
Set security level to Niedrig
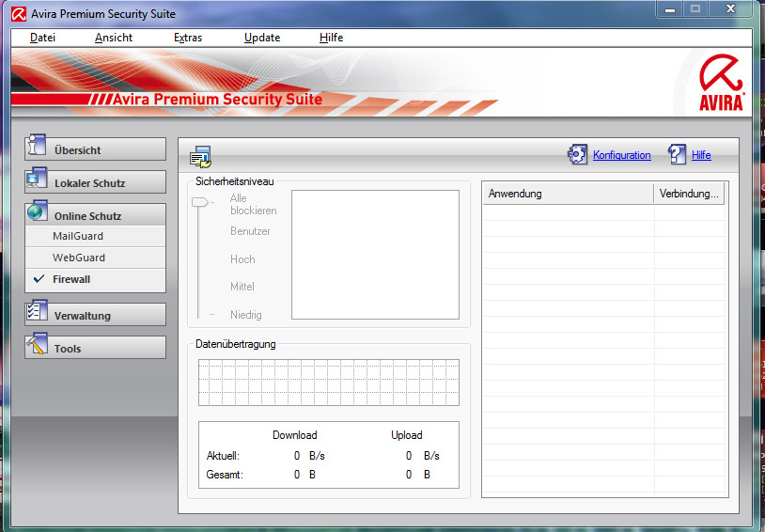(x=246, y=315)
